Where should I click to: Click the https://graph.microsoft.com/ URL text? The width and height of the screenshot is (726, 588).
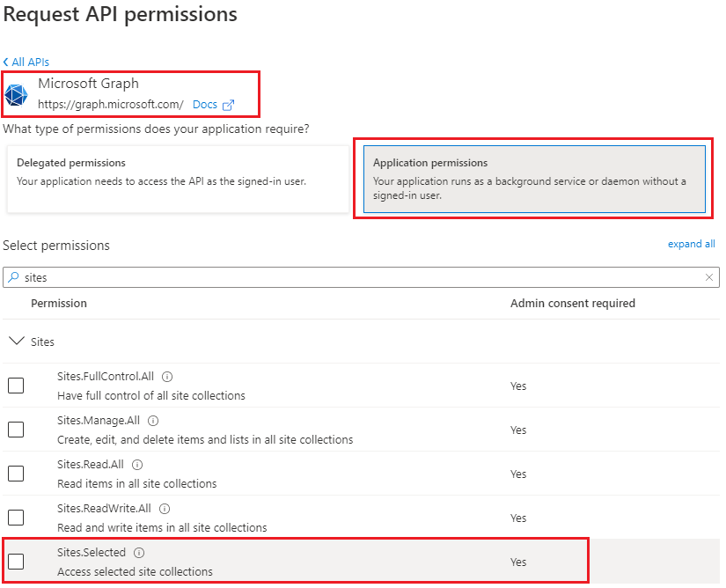[x=111, y=105]
